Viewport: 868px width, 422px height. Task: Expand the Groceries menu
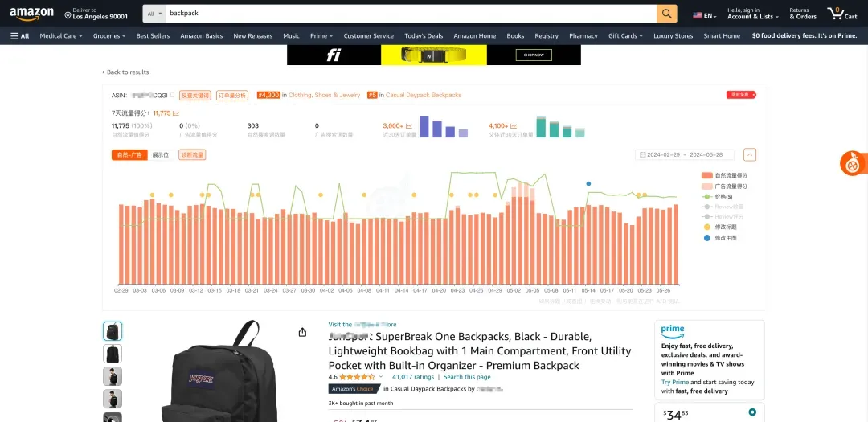pos(109,36)
